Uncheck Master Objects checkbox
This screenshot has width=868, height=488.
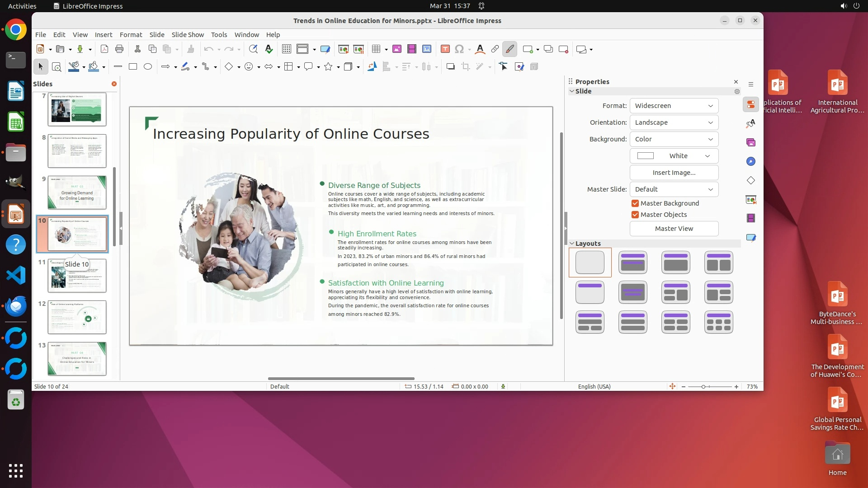(635, 215)
